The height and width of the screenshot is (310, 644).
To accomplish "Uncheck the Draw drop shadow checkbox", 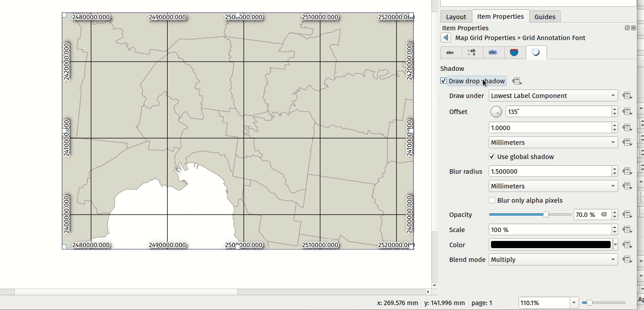I will click(x=443, y=81).
